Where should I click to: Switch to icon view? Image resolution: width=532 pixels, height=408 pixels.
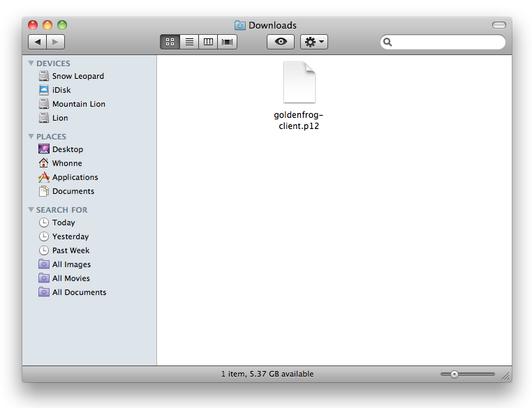(x=170, y=42)
